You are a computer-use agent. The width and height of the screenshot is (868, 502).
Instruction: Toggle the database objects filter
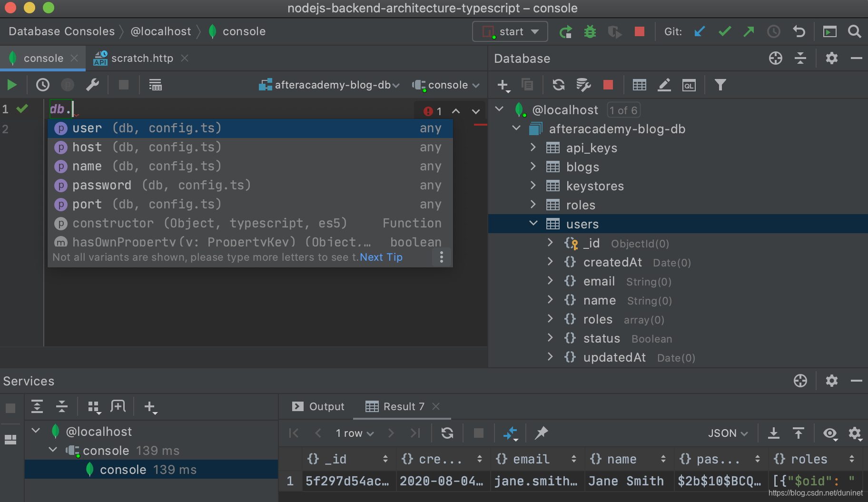pos(720,85)
